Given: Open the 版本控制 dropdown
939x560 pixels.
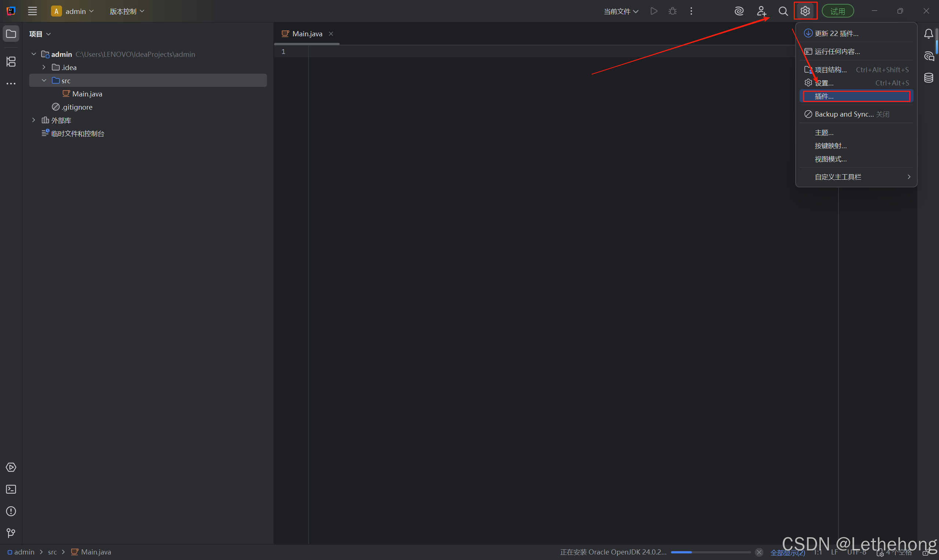Looking at the screenshot, I should 127,11.
